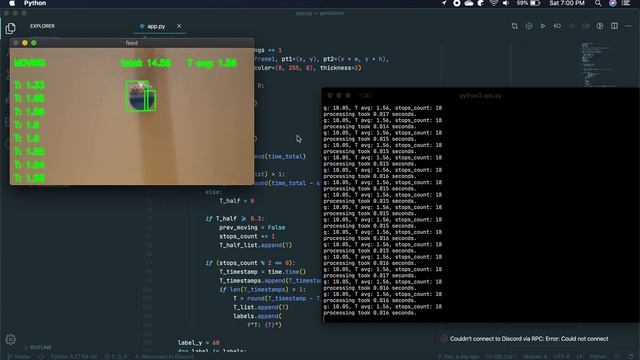640x360 pixels.
Task: Click the 'T: 1.33' label in feed window
Action: tap(29, 85)
